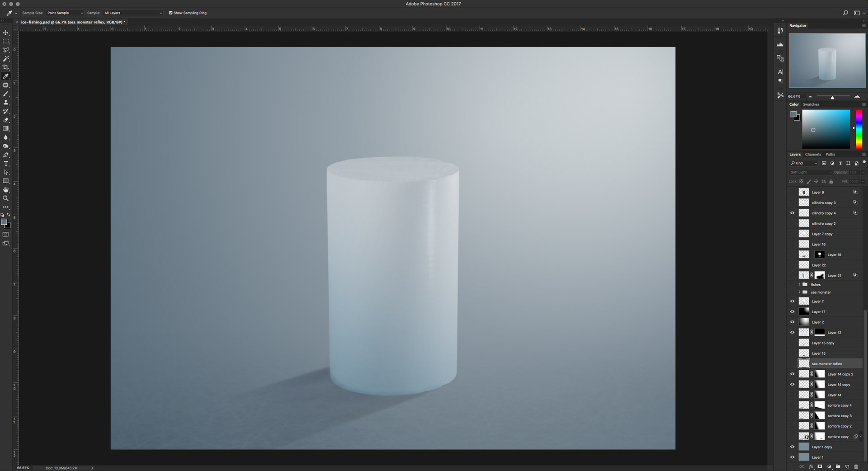Expand the fishes layer group

[799, 285]
